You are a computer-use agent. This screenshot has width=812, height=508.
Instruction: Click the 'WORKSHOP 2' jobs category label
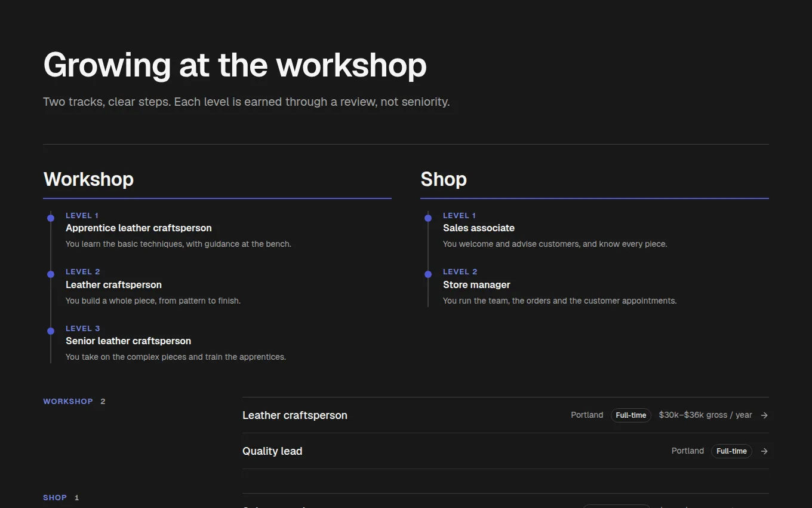pyautogui.click(x=74, y=402)
